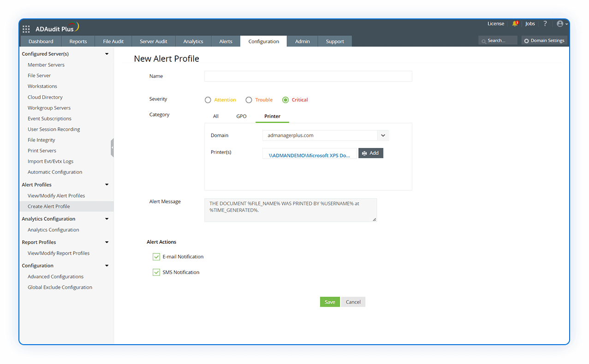This screenshot has width=589, height=364.
Task: Open Automatic Configuration in the sidebar
Action: point(55,172)
